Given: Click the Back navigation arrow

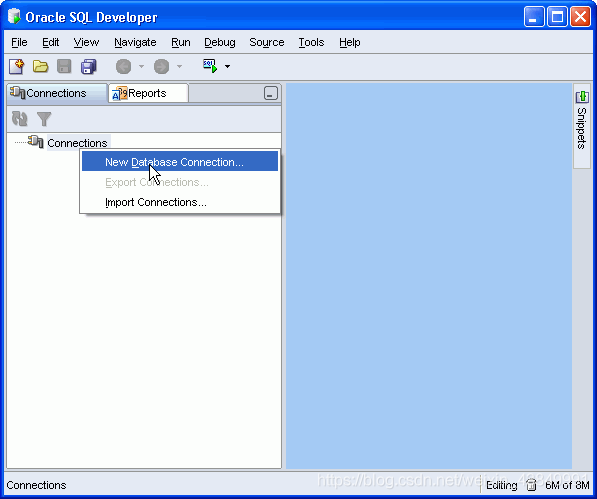Looking at the screenshot, I should (123, 67).
